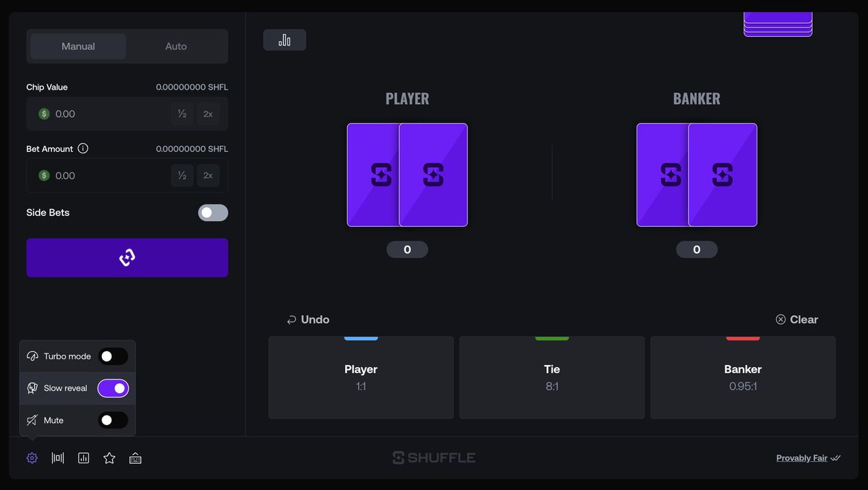Click the Clear X circle icon

click(780, 319)
